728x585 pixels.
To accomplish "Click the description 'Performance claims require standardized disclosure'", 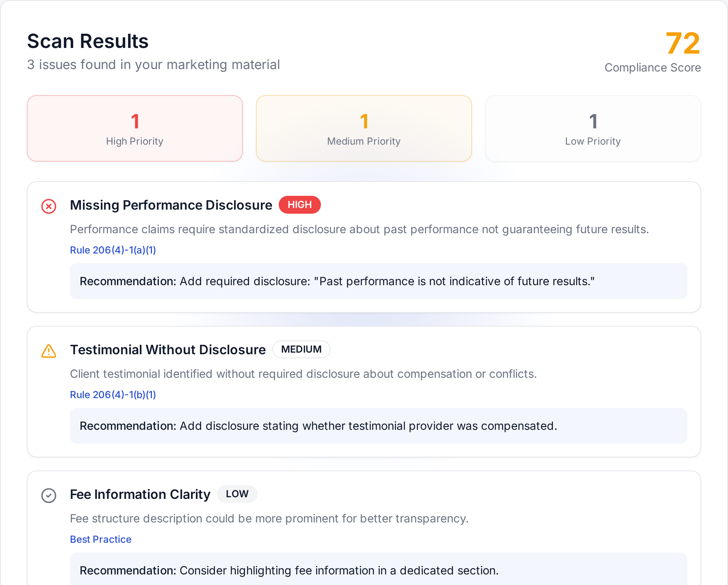I will click(360, 229).
